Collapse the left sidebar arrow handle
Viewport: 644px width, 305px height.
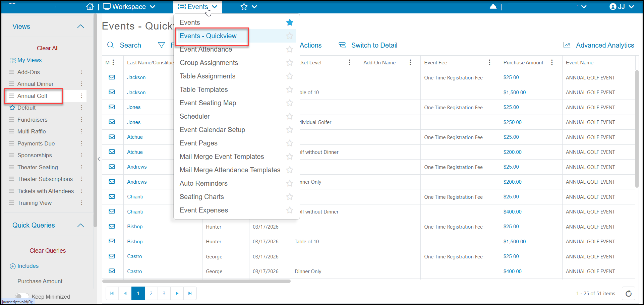pos(99,159)
